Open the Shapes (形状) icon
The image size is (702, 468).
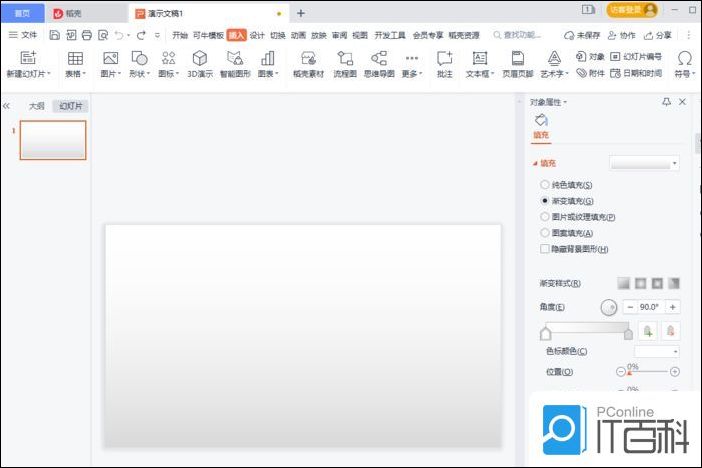click(139, 58)
